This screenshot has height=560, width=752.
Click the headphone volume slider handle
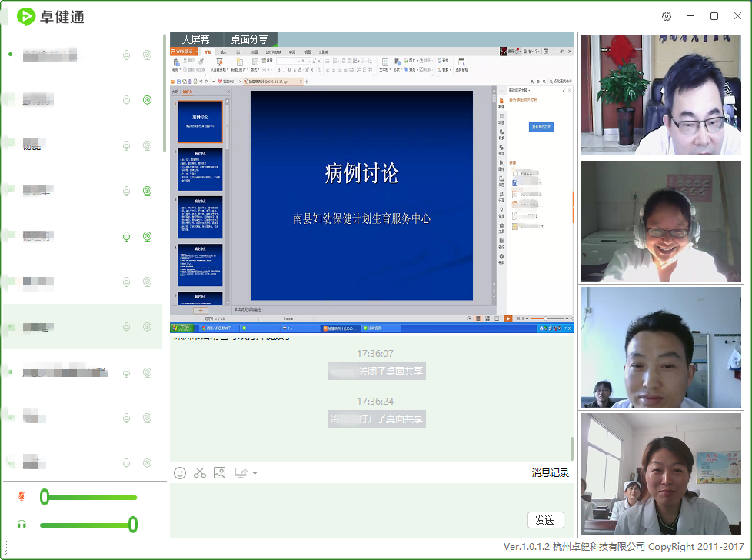point(133,525)
